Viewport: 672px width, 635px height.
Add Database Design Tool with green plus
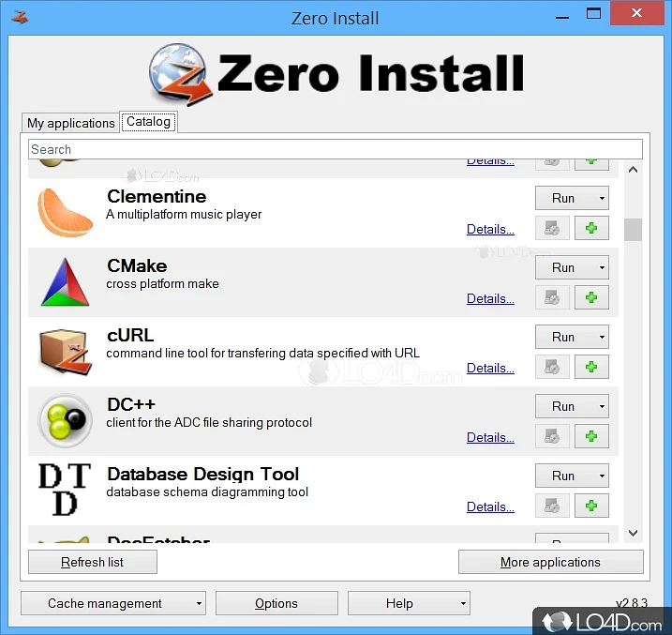click(591, 506)
